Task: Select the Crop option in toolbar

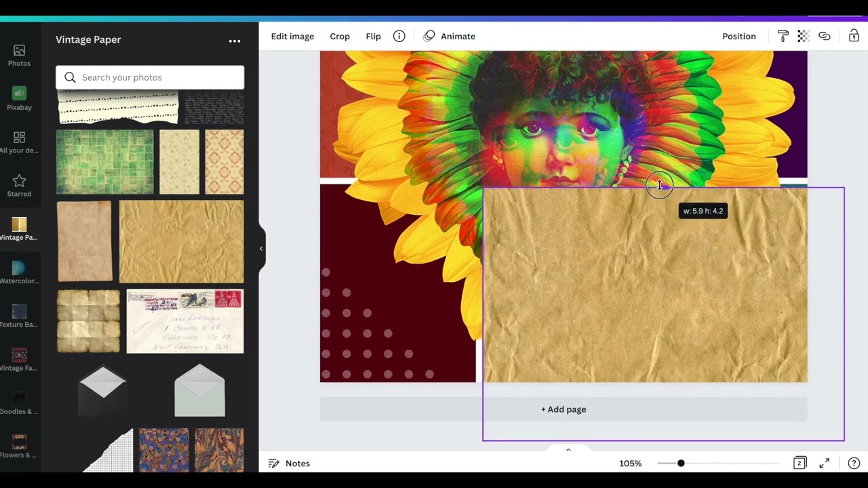Action: click(340, 36)
